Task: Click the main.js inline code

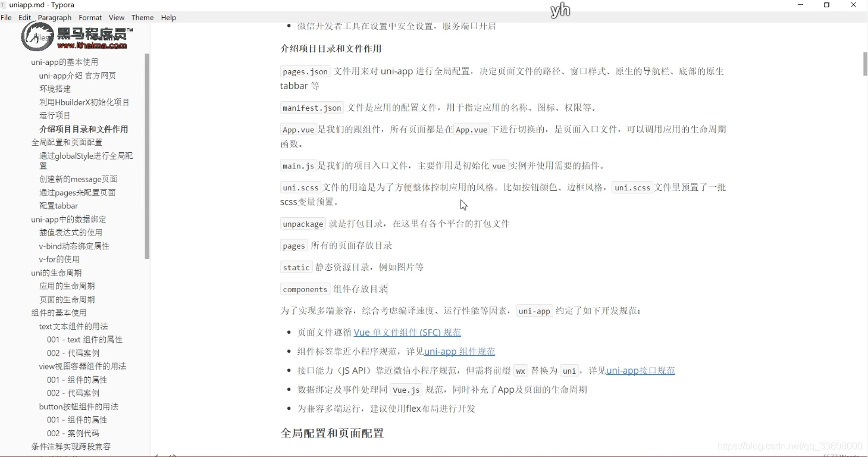Action: tap(298, 166)
